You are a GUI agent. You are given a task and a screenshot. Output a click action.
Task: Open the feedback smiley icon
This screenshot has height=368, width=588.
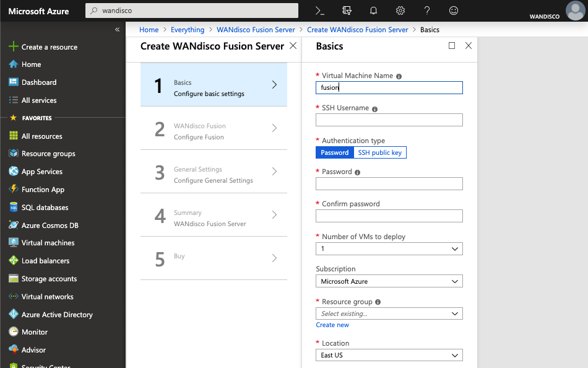point(453,11)
